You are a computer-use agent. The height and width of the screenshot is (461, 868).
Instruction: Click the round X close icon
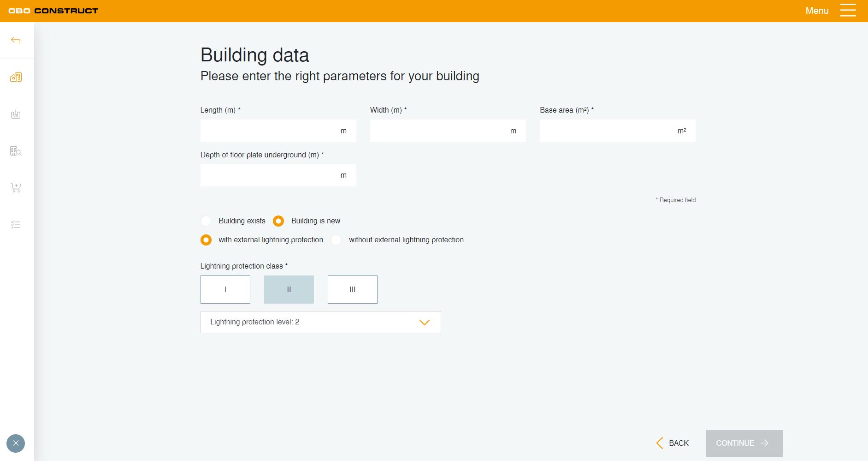(16, 443)
